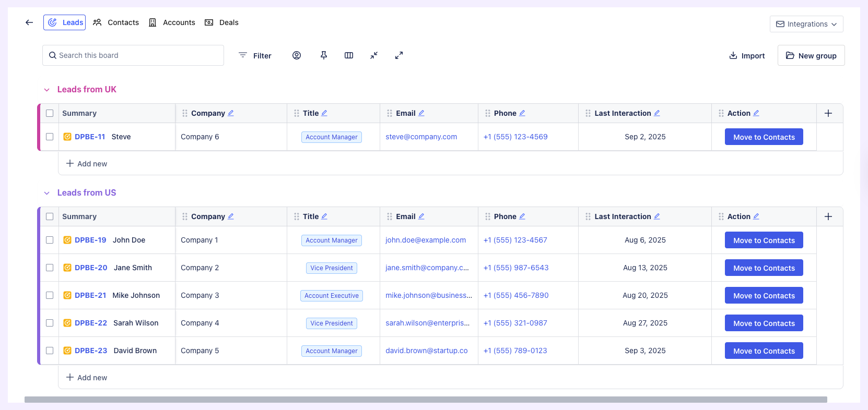The width and height of the screenshot is (868, 410).
Task: Toggle select-all checkbox in Leads from US
Action: coord(50,216)
